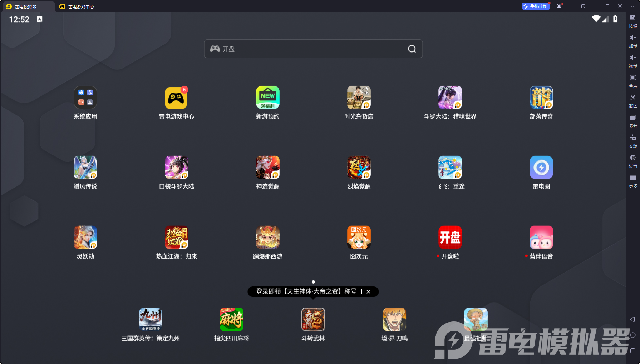The height and width of the screenshot is (364, 640).
Task: Launch the 开盘啦 app
Action: tap(450, 238)
